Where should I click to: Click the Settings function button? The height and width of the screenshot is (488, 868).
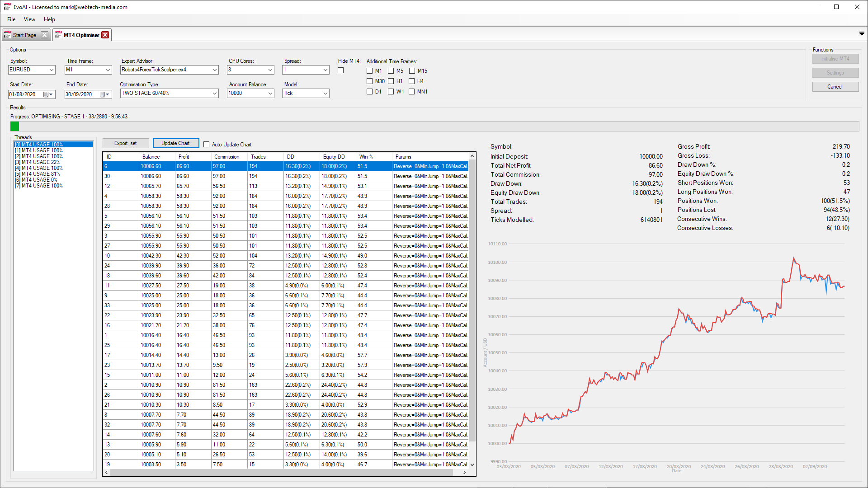[x=835, y=73]
